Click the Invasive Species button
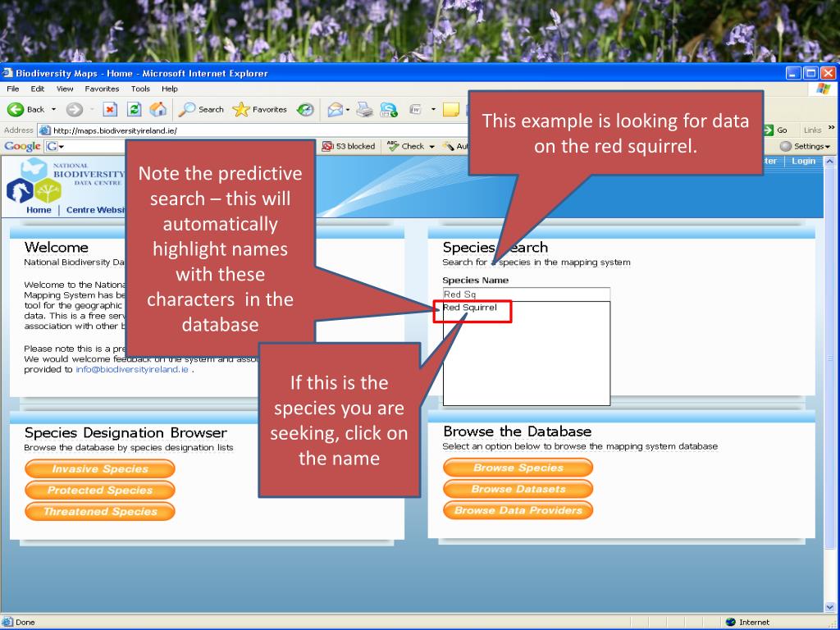 99,468
